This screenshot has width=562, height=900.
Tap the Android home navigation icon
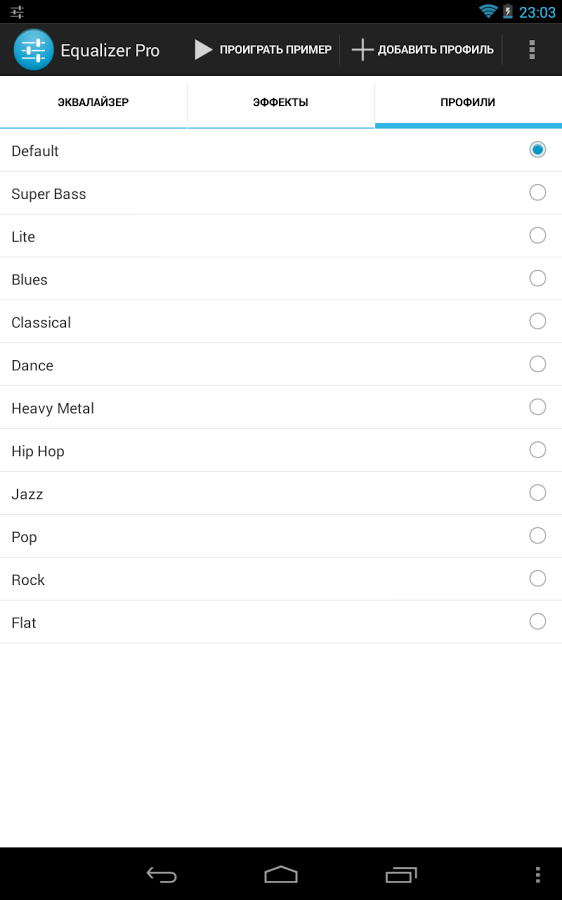pos(281,875)
